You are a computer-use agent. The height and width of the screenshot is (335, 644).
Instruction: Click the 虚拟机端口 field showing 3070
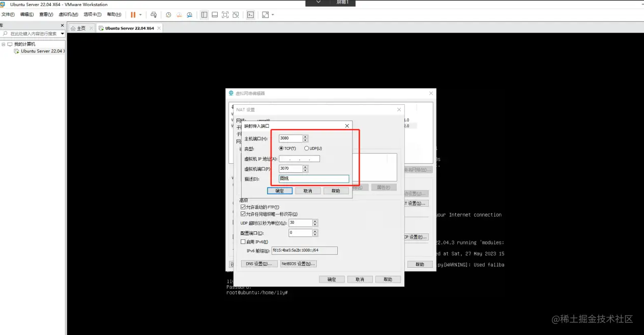coord(290,169)
